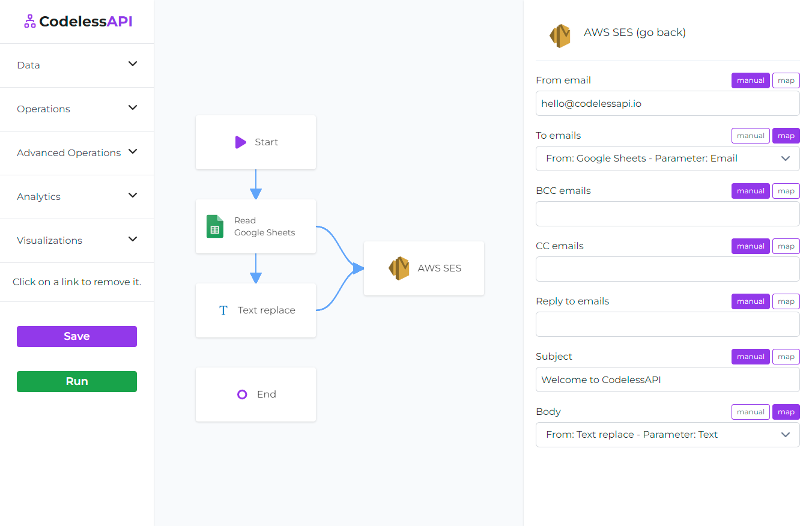The height and width of the screenshot is (526, 812).
Task: Set Reply to emails to manual
Action: coord(751,301)
